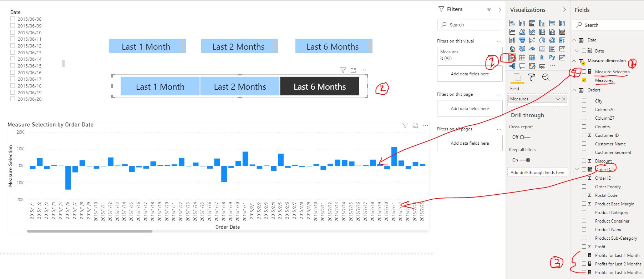Click the chart's horizontal scrollbar
644x279 pixels.
point(90,231)
